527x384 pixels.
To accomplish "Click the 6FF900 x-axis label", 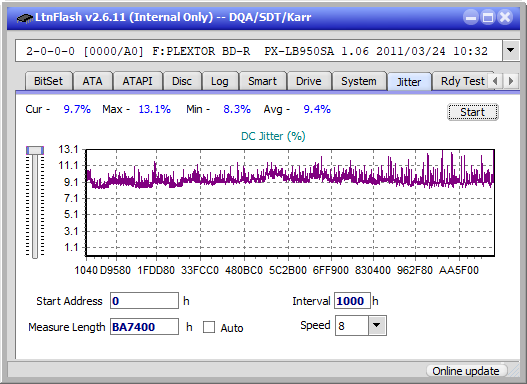I will (331, 270).
